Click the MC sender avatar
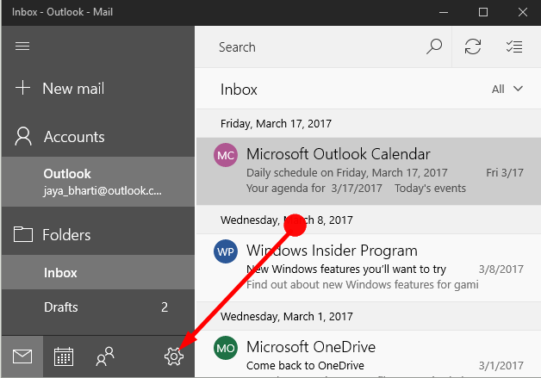Viewport: 541px width, 378px height. [226, 155]
